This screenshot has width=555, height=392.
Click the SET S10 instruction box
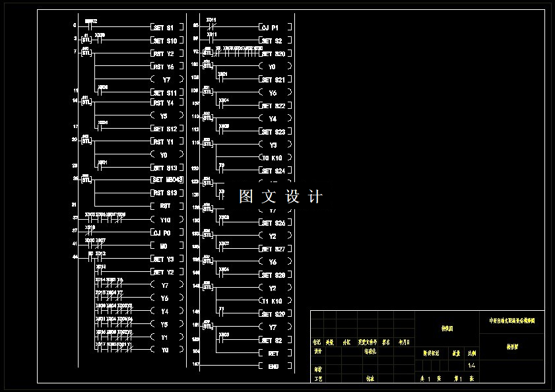167,41
